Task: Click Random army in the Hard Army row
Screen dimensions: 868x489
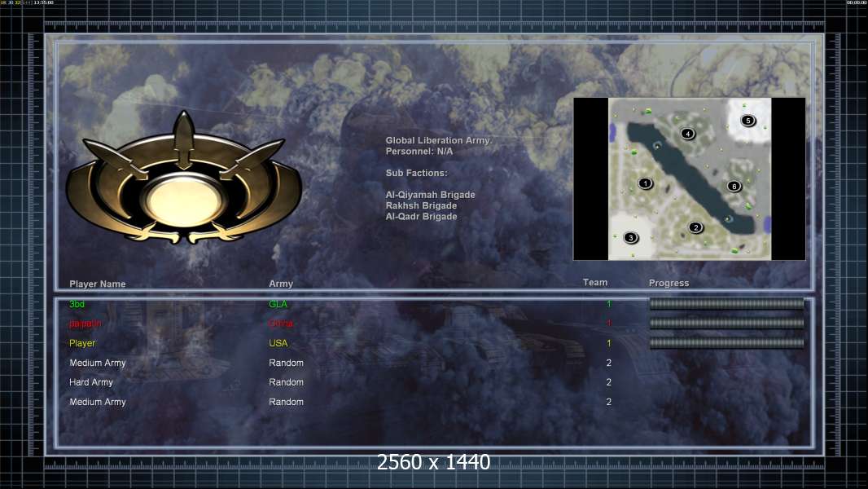Action: [x=286, y=382]
